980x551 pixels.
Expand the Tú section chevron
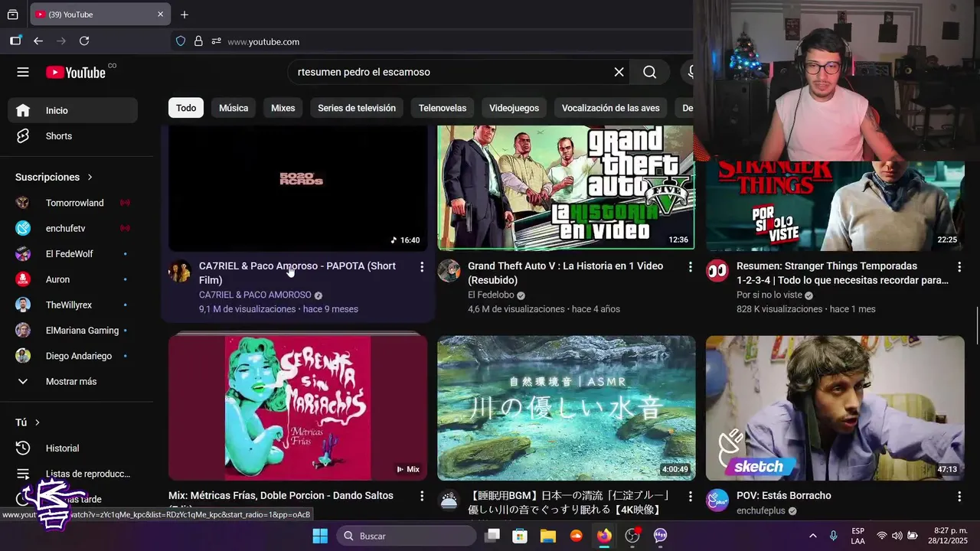tap(37, 422)
